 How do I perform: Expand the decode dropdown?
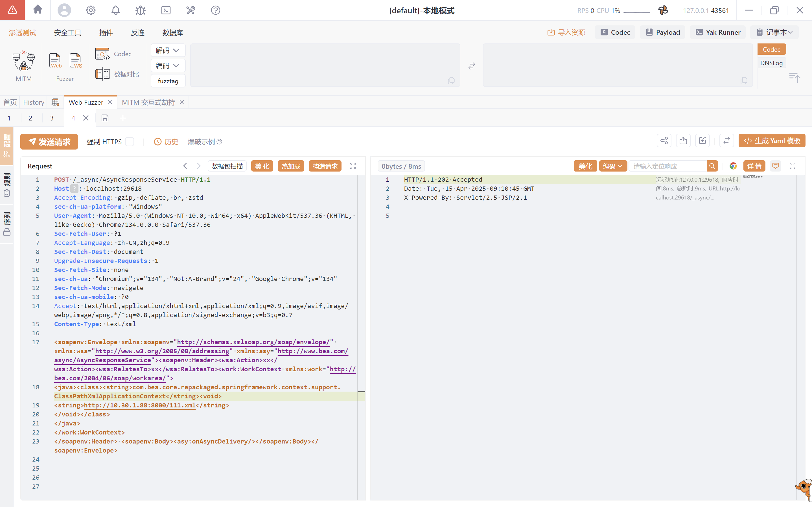pos(168,50)
